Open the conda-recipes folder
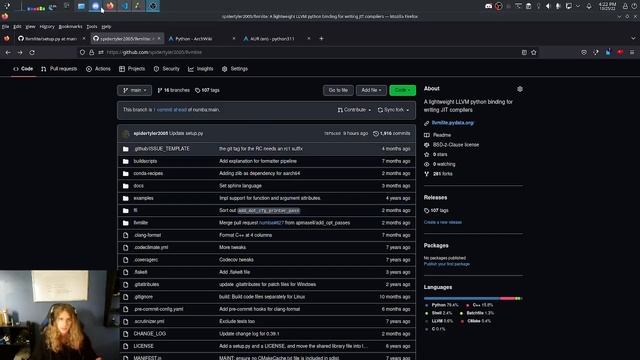Viewport: 640px width, 360px height. [148, 173]
